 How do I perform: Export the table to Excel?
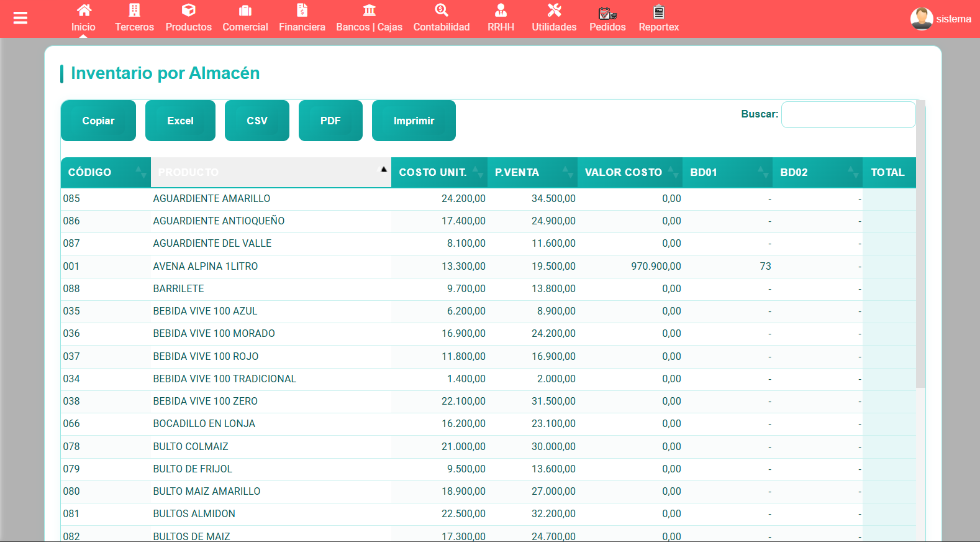180,121
